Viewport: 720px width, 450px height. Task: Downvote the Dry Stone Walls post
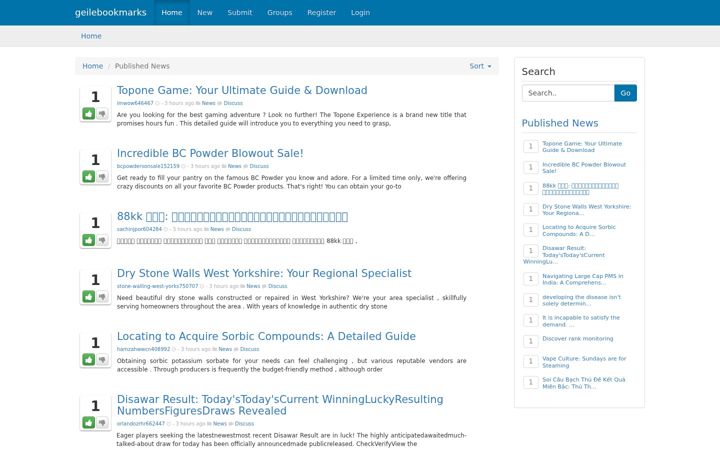102,297
